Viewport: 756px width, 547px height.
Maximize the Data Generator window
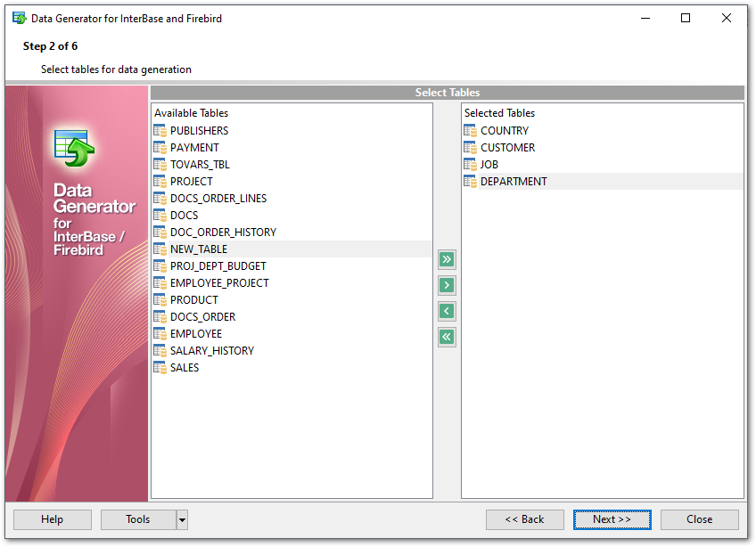[685, 19]
